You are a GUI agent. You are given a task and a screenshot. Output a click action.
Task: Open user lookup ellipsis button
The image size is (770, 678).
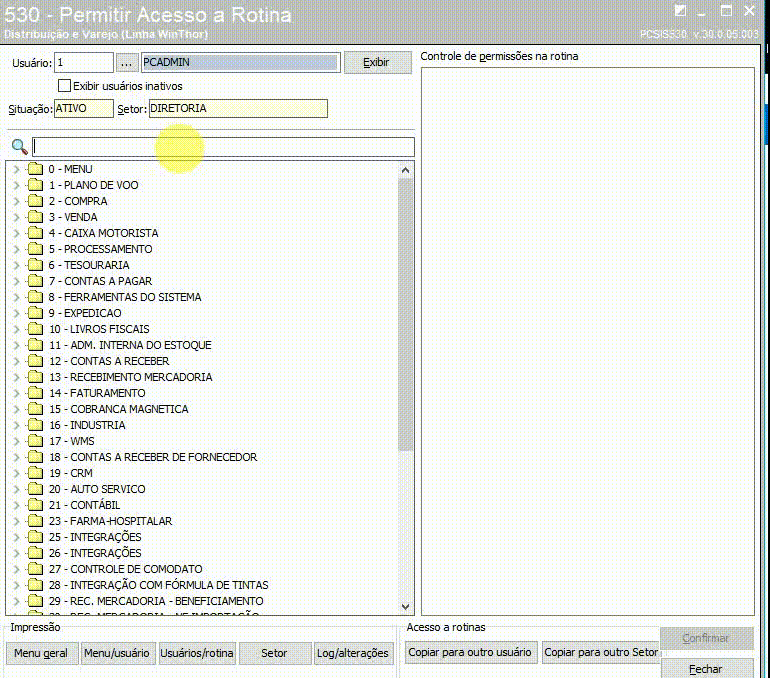126,63
